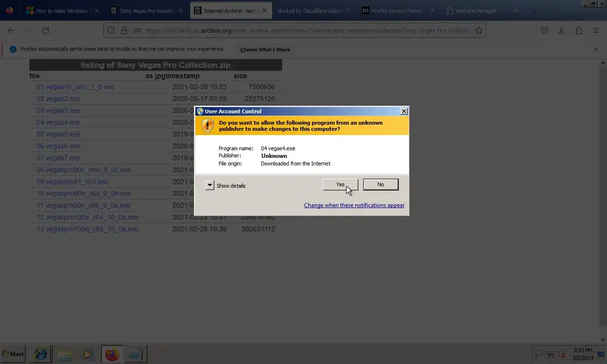Click the Firefox back arrow
Viewport: 607px width, 364px height.
11,30
